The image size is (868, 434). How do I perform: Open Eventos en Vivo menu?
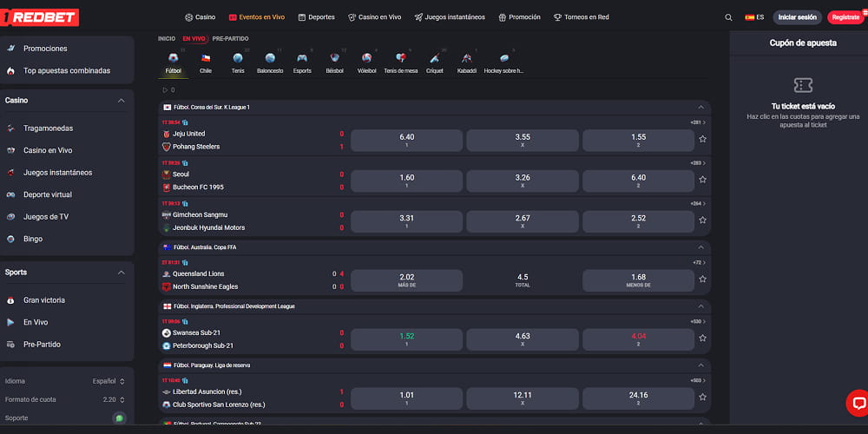(x=256, y=17)
